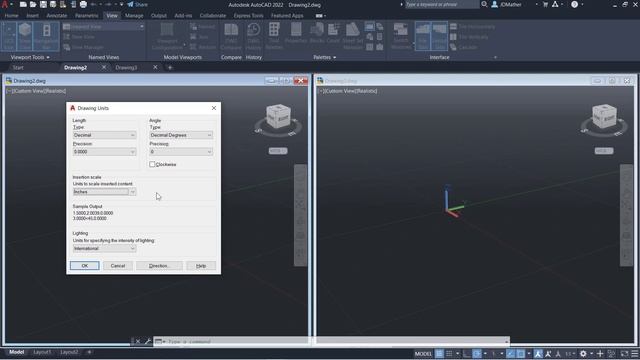Image resolution: width=640 pixels, height=360 pixels.
Task: Open the Angle Type dropdown
Action: (x=181, y=135)
